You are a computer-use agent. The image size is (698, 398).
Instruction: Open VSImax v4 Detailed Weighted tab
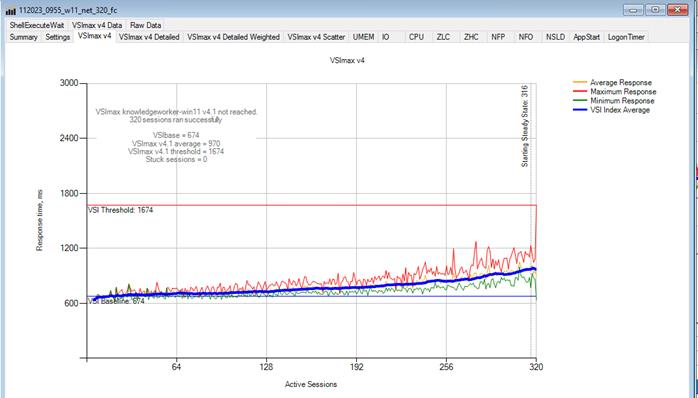tap(233, 37)
